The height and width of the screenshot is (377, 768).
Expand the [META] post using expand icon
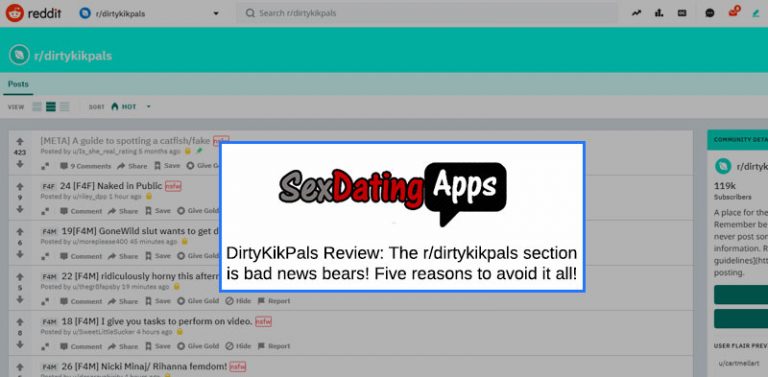point(45,166)
